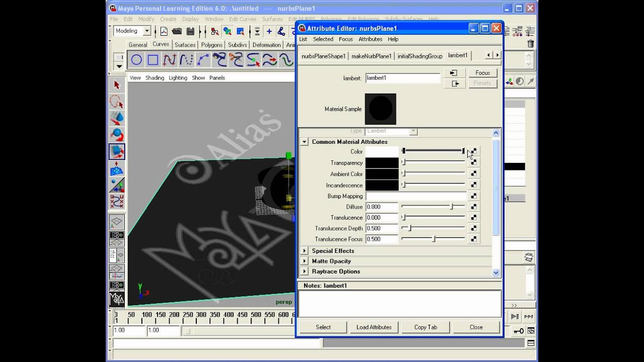Collapse the Common Material Attributes section

click(x=304, y=142)
